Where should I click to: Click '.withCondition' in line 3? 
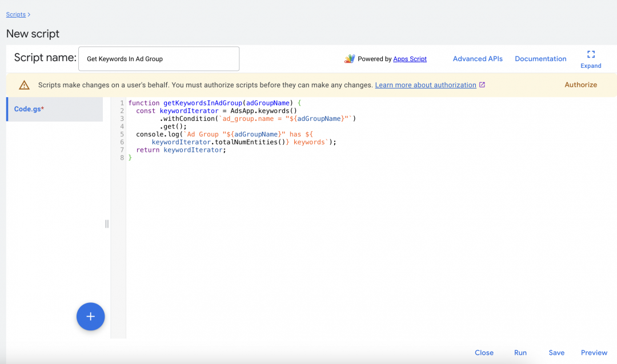(187, 119)
